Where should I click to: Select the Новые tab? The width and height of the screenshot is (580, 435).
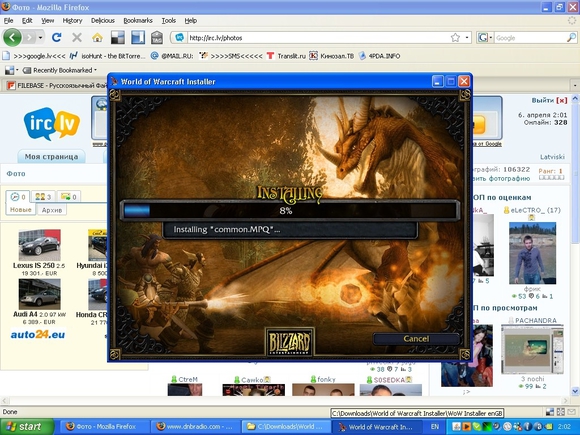[21, 209]
